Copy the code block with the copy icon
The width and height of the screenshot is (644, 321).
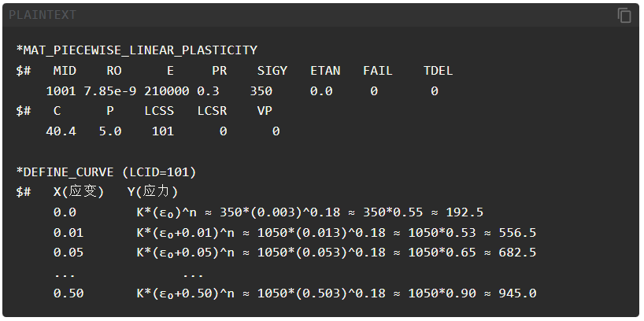coord(624,16)
